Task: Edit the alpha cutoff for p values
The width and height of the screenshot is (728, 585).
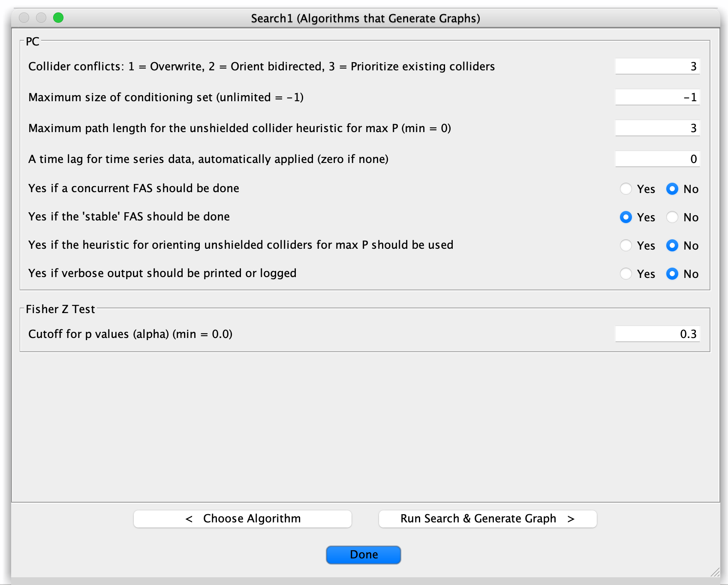Action: (x=657, y=334)
